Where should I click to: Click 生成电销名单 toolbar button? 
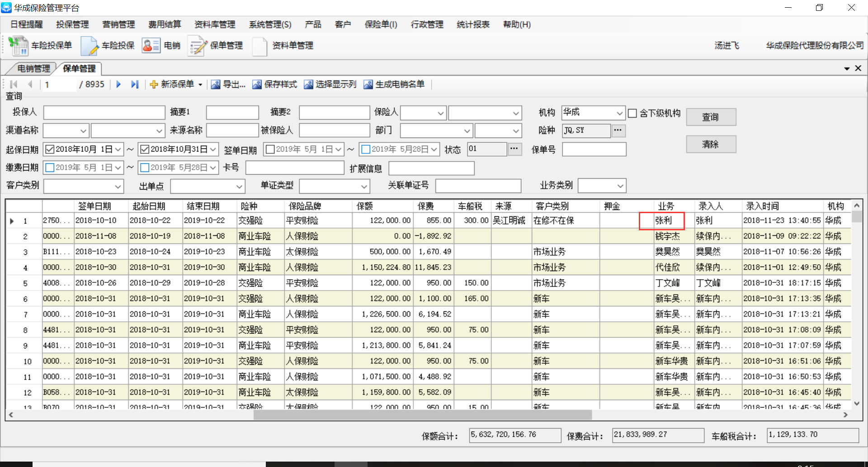coord(394,85)
